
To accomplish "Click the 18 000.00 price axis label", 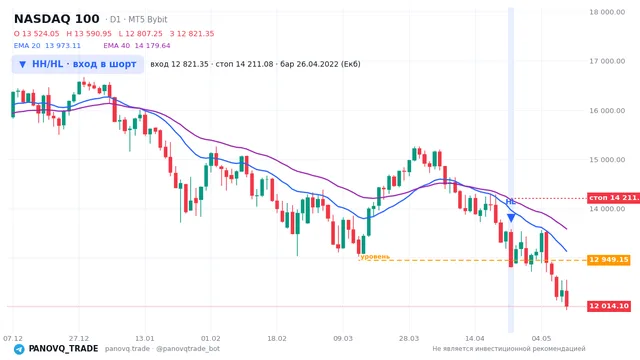I will [x=607, y=12].
